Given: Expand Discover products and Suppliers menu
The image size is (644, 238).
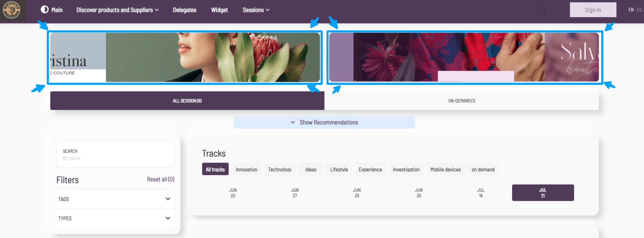Looking at the screenshot, I should tap(117, 10).
